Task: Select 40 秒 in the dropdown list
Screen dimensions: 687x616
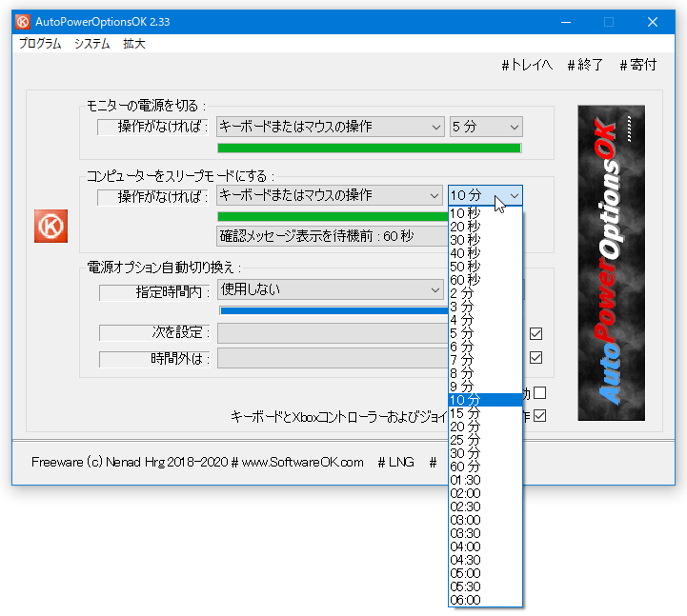Action: [x=485, y=253]
